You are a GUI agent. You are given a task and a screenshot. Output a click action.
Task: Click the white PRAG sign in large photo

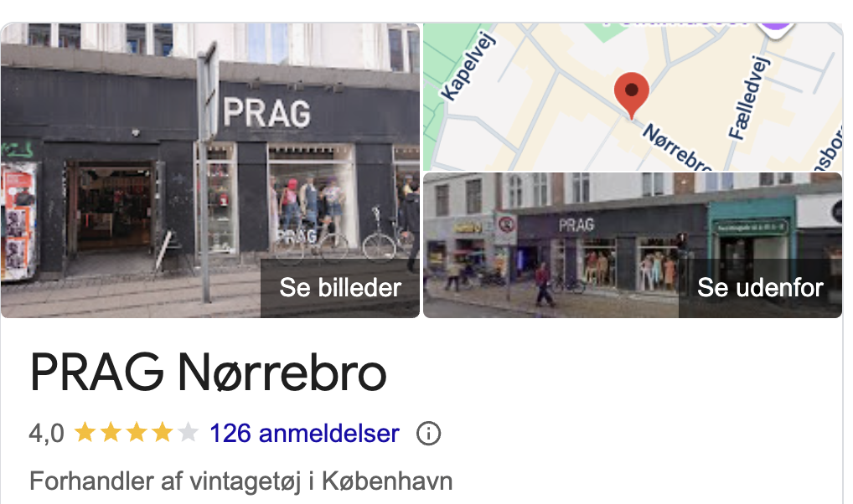pos(266,112)
